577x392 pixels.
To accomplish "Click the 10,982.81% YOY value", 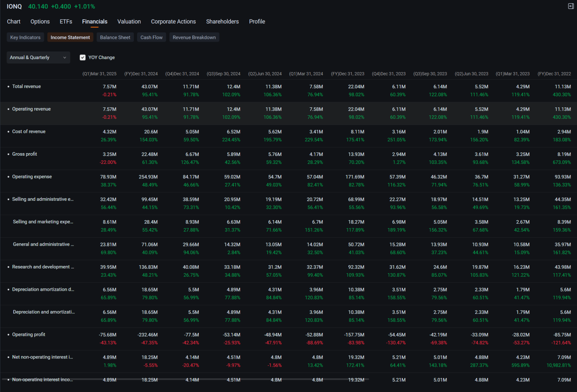I will click(559, 365).
